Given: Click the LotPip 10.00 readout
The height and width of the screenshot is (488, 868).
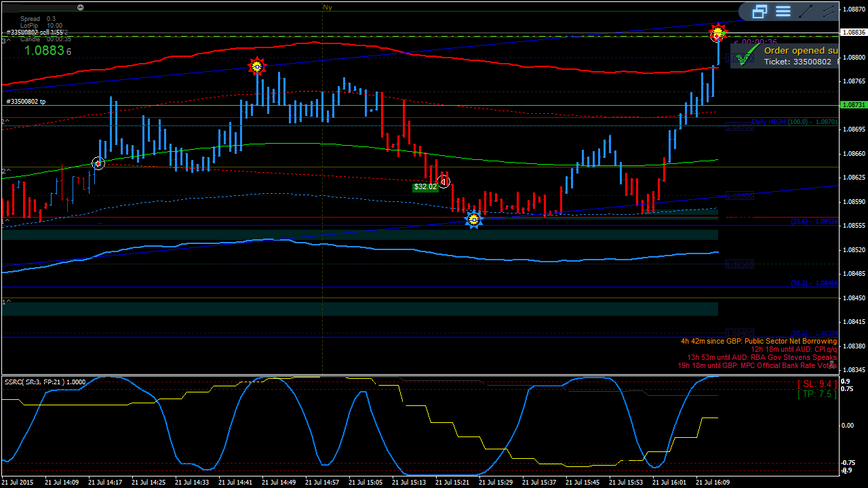Looking at the screenshot, I should [41, 26].
